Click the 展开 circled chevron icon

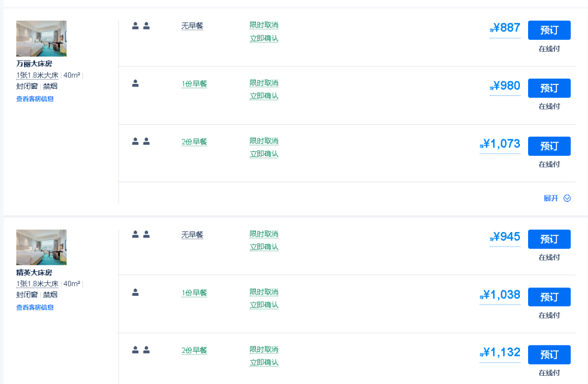pyautogui.click(x=567, y=198)
